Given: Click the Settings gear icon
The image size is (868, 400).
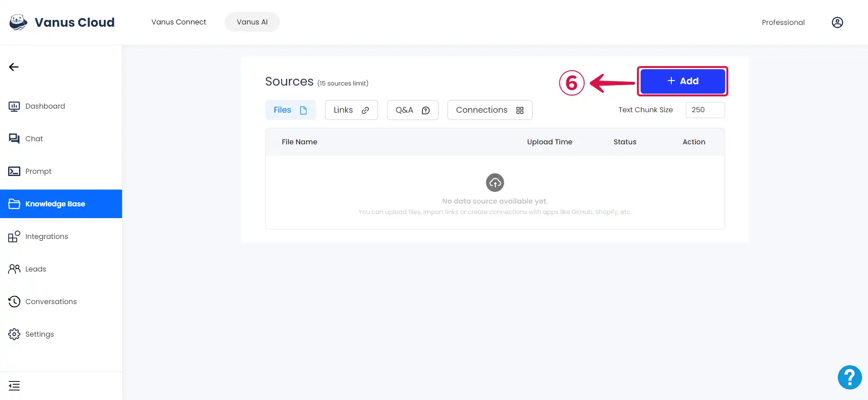Looking at the screenshot, I should pos(14,334).
